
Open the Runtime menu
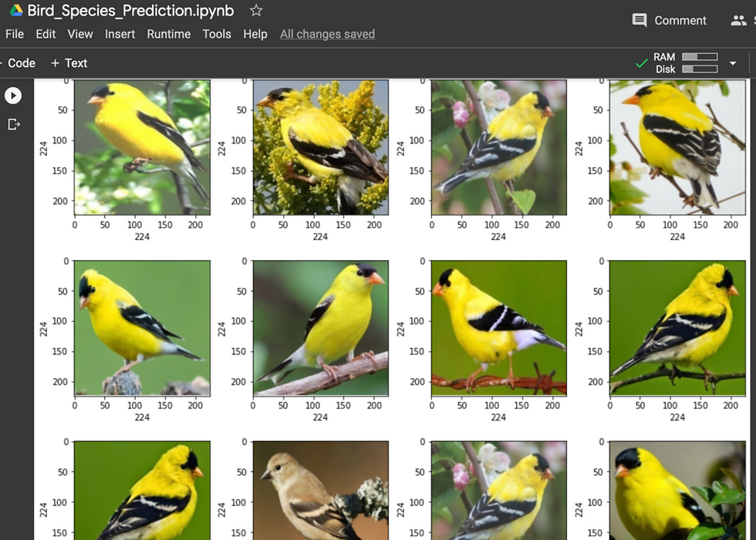coord(169,34)
